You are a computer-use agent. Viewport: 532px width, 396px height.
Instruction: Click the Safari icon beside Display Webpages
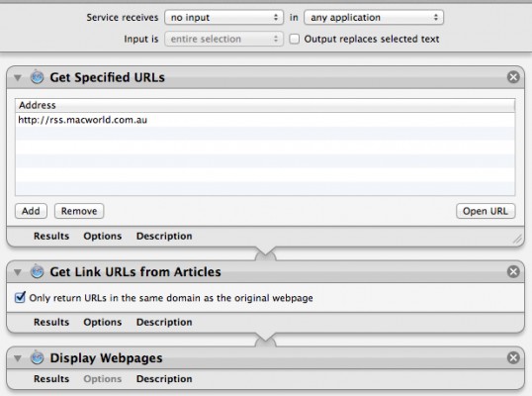coord(37,357)
